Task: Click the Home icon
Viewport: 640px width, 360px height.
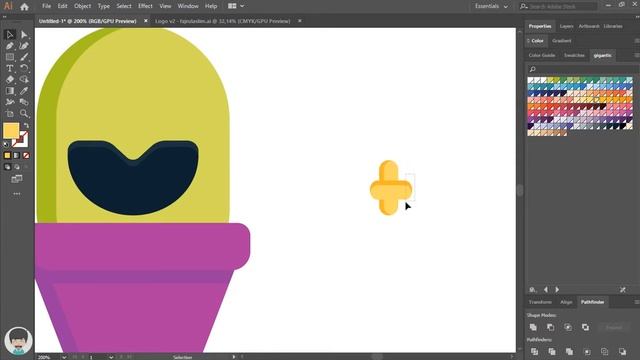Action: tap(24, 7)
